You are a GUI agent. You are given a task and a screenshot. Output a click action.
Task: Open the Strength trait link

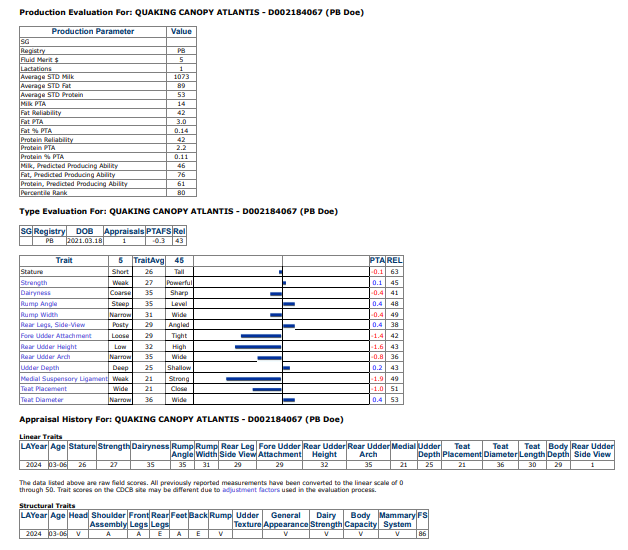click(x=34, y=283)
